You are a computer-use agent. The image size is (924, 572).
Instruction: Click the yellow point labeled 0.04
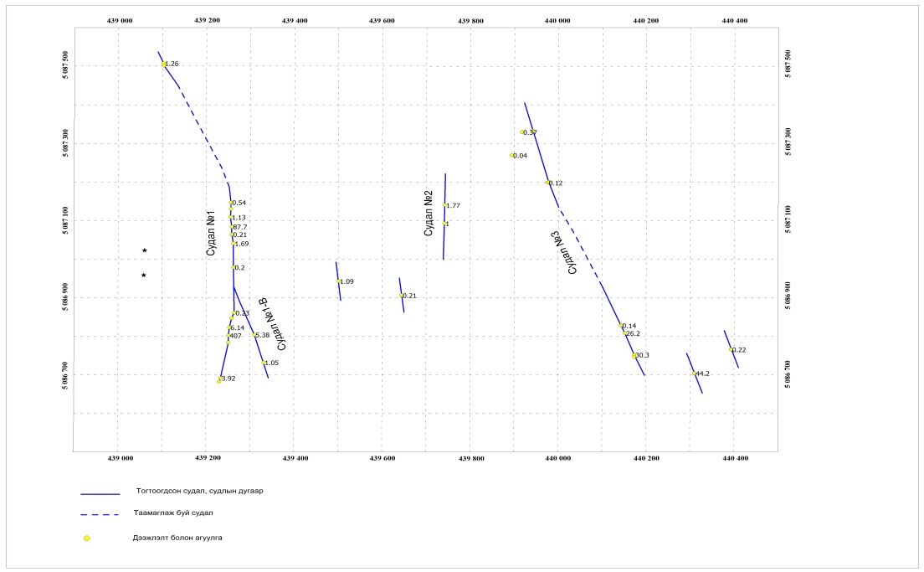coord(512,156)
